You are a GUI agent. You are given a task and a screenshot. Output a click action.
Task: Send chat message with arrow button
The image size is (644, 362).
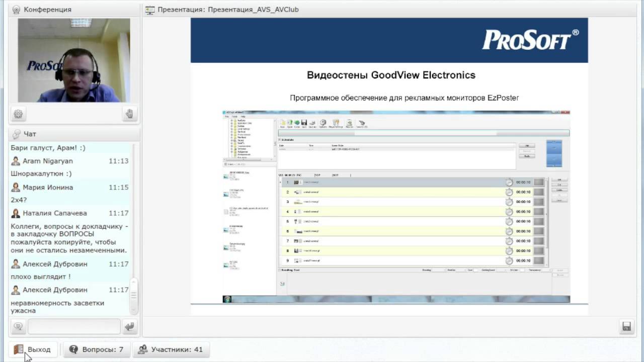point(129,327)
